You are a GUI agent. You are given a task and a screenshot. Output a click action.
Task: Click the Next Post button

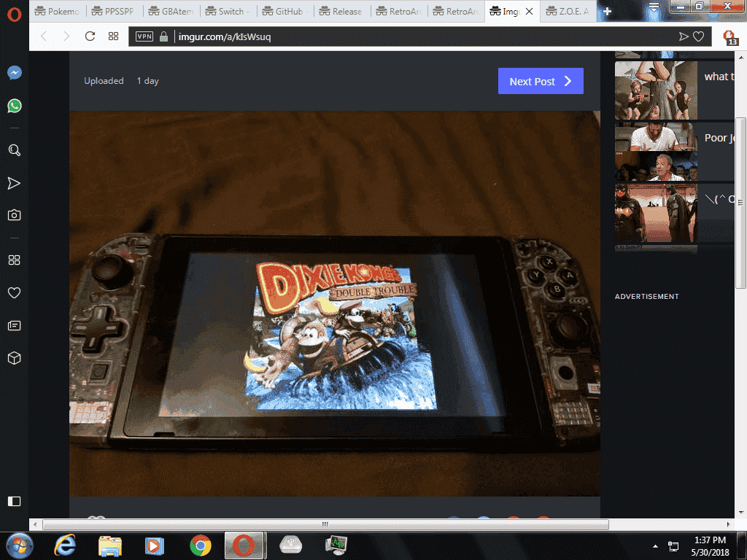tap(541, 81)
